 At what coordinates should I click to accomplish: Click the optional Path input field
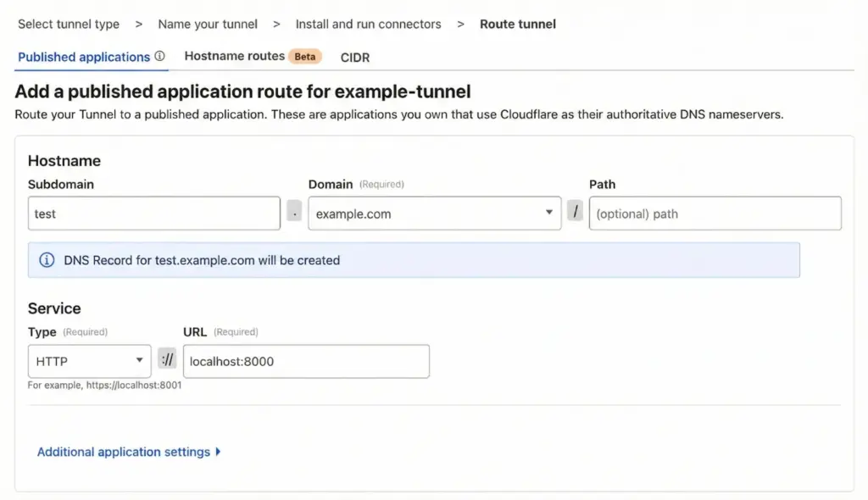(715, 213)
